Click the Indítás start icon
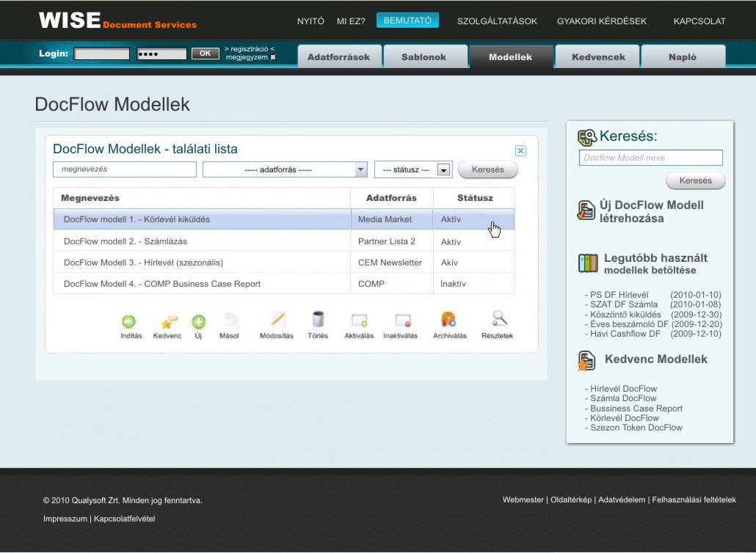 pyautogui.click(x=128, y=321)
